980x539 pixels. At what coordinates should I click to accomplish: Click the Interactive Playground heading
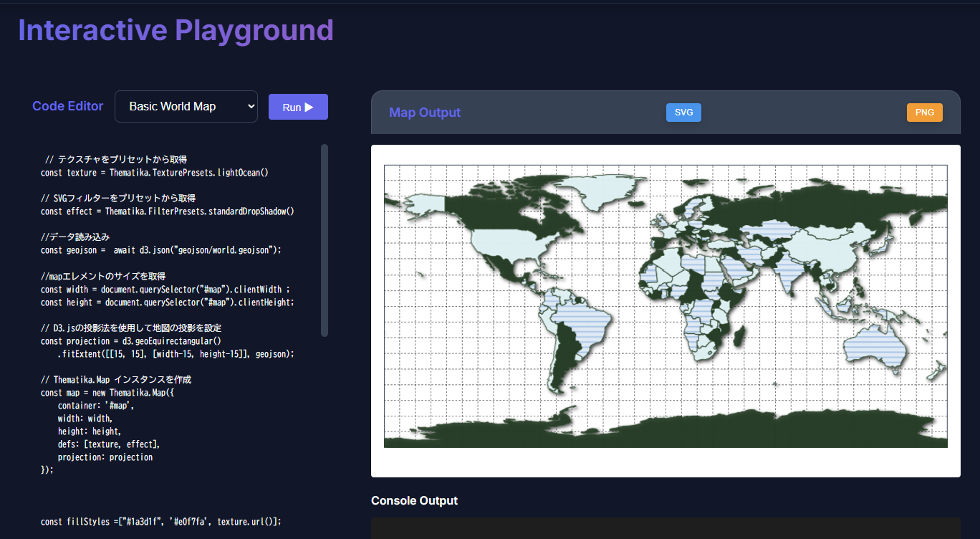(176, 31)
